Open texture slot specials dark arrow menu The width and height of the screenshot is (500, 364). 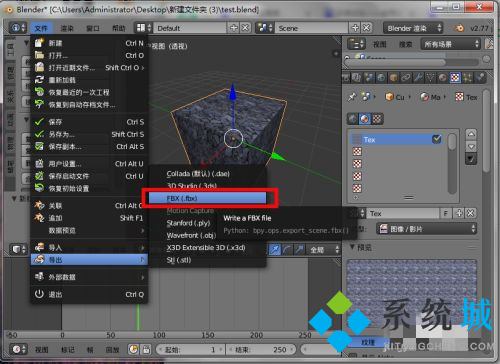pos(471,159)
